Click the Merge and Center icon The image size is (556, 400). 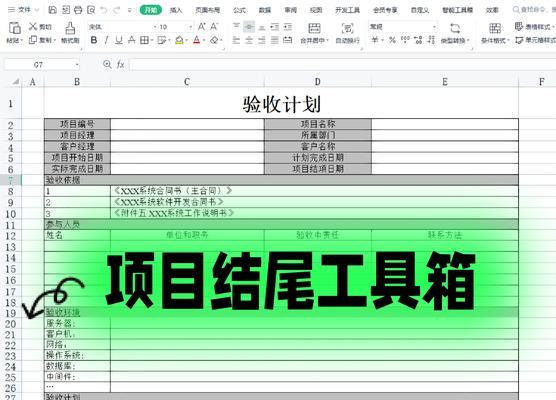click(x=314, y=28)
